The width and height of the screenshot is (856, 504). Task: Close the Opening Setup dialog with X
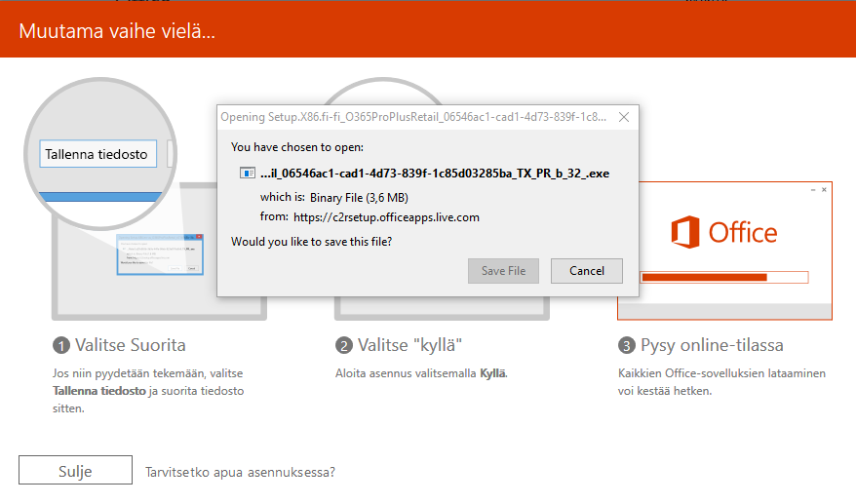click(624, 117)
